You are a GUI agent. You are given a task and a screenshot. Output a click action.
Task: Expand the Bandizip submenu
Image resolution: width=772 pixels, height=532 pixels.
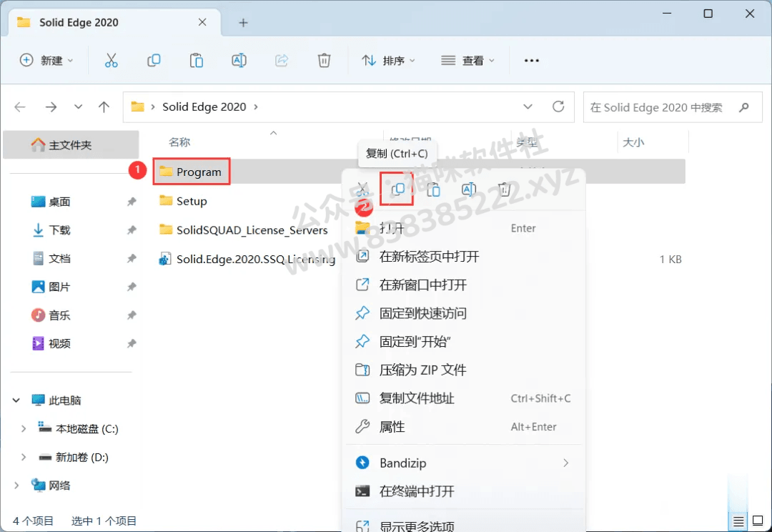565,463
